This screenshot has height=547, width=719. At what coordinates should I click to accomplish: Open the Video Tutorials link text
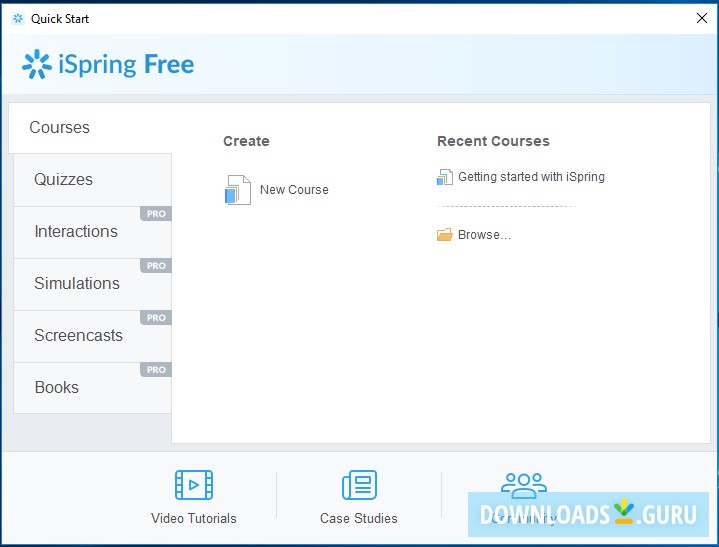click(194, 518)
